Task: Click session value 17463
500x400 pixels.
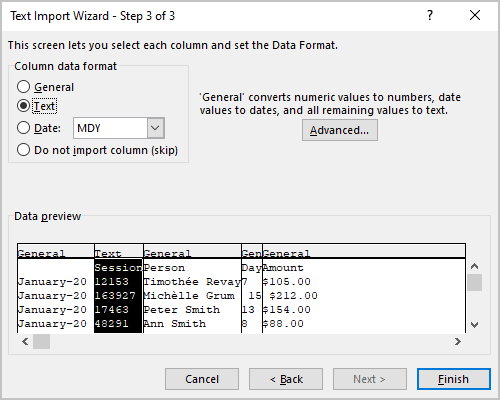Action: [112, 310]
